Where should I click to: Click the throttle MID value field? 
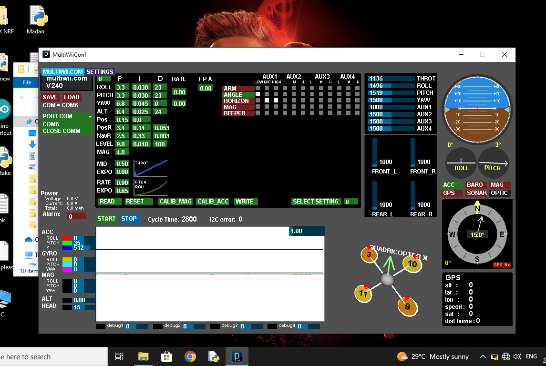[122, 164]
